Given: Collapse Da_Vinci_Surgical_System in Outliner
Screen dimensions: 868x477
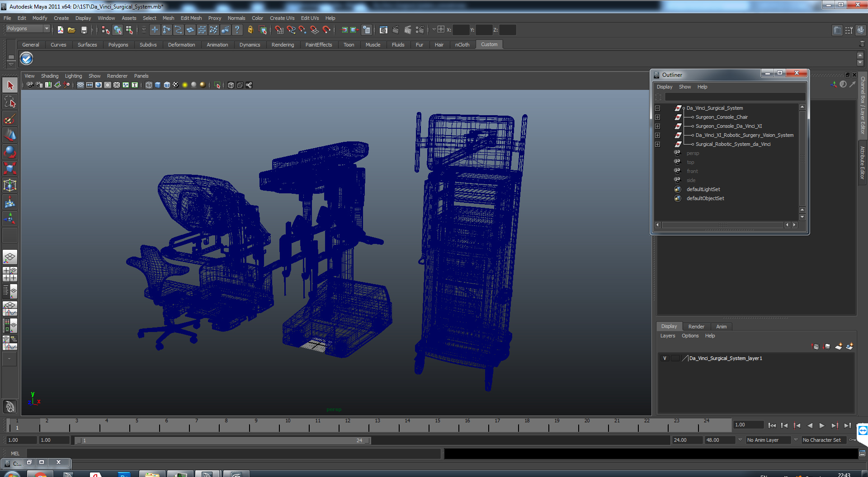Looking at the screenshot, I should pos(658,108).
